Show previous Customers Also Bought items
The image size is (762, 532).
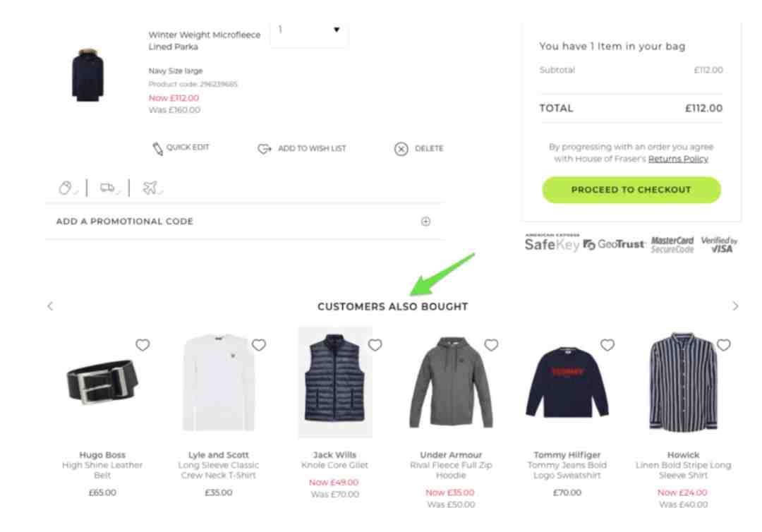tap(50, 306)
